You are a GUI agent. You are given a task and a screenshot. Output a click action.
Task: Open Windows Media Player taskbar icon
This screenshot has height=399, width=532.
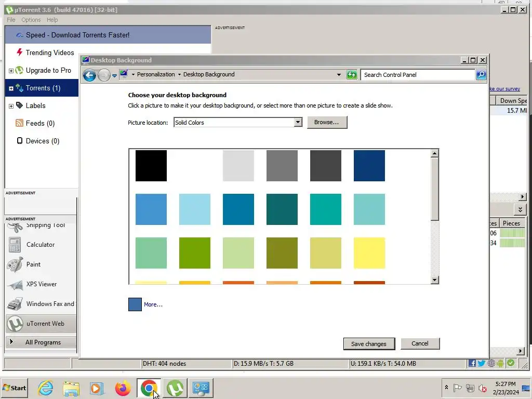(x=96, y=388)
